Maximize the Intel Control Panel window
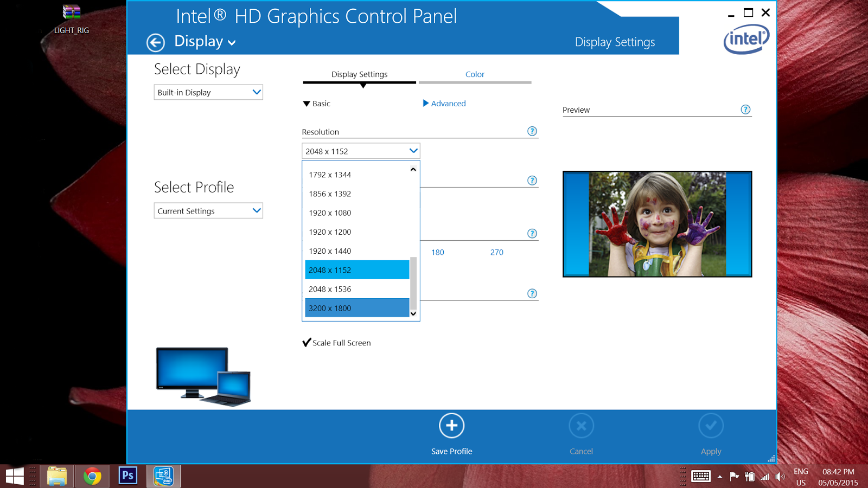 (x=748, y=12)
